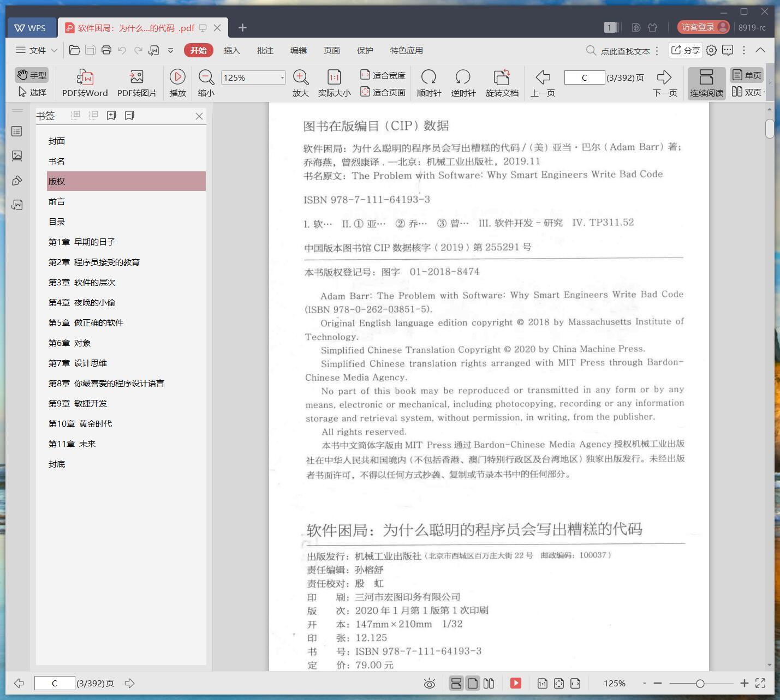Collapse all bookmarks icon in bookmark panel

pos(93,115)
